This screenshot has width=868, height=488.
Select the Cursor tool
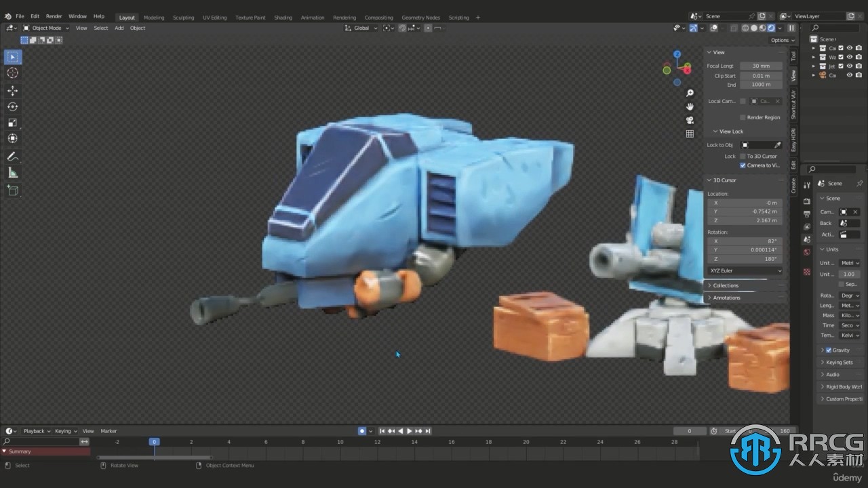pos(13,73)
